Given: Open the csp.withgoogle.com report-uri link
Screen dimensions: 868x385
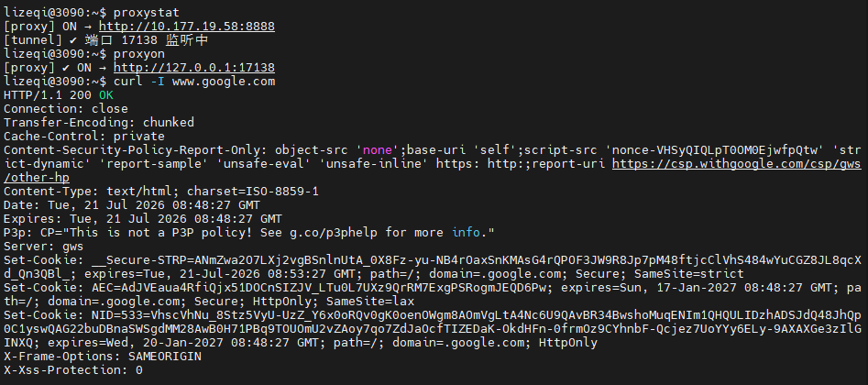Looking at the screenshot, I should [x=737, y=164].
